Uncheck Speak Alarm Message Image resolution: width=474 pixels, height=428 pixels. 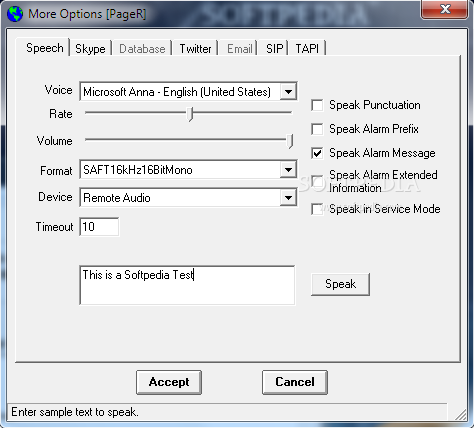[317, 153]
